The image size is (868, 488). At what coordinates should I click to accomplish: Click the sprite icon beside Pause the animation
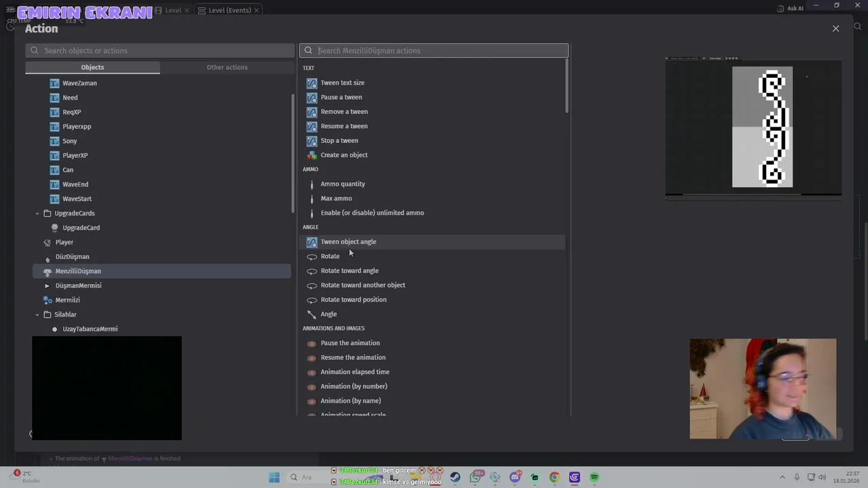[x=311, y=343]
